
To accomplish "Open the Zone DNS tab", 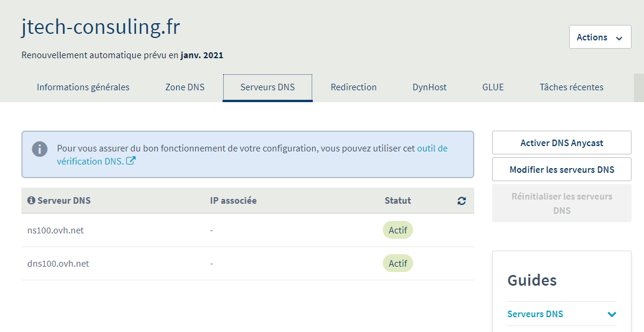I will (185, 87).
